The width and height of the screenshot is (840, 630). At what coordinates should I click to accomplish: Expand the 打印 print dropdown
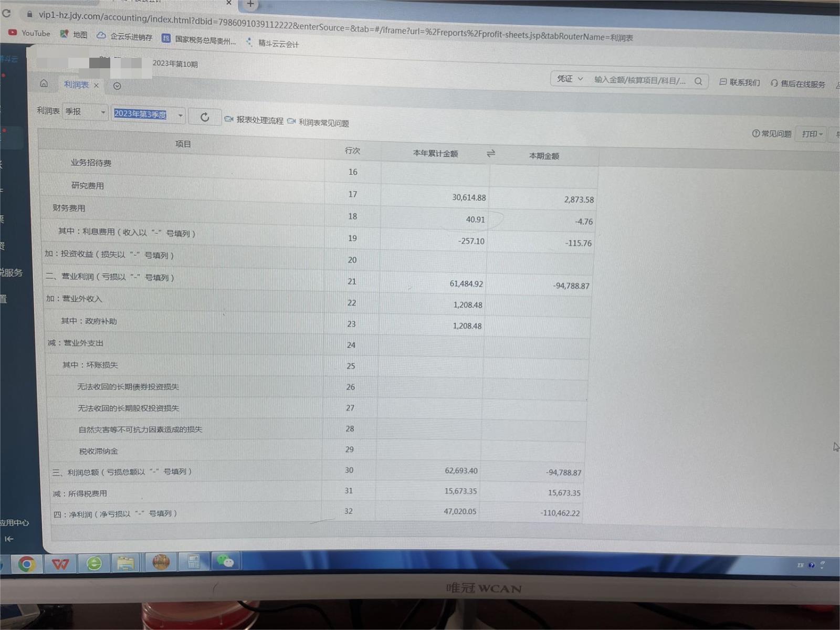click(812, 134)
